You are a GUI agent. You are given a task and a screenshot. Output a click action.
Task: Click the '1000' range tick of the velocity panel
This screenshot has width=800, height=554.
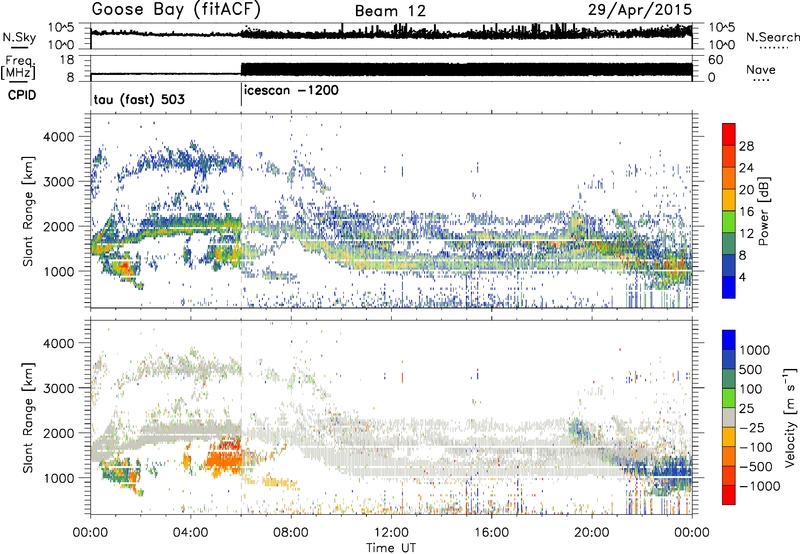pos(58,478)
